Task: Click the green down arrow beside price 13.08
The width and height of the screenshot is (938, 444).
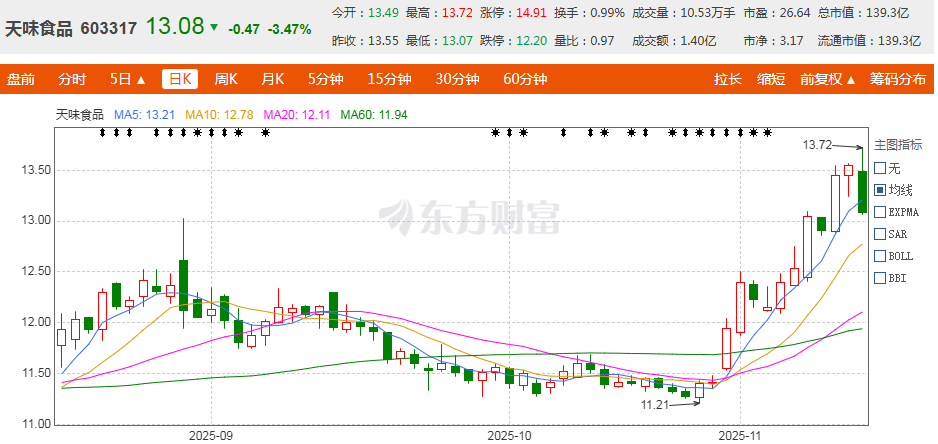Action: coord(214,27)
